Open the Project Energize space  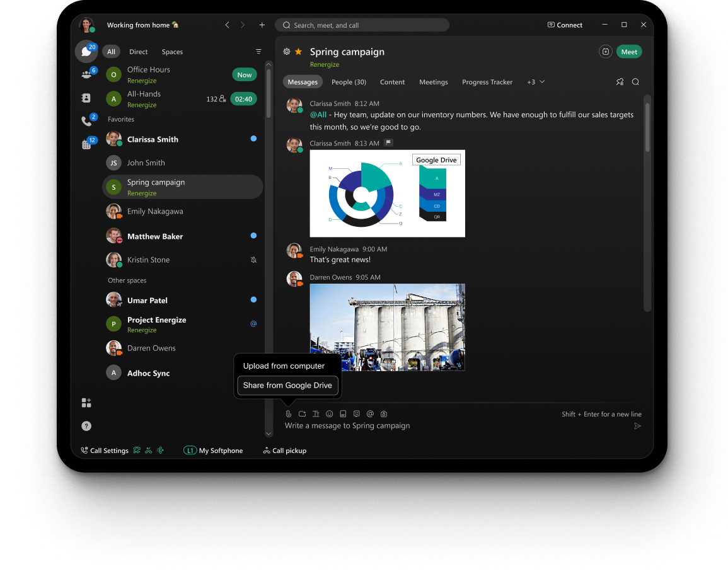click(182, 324)
